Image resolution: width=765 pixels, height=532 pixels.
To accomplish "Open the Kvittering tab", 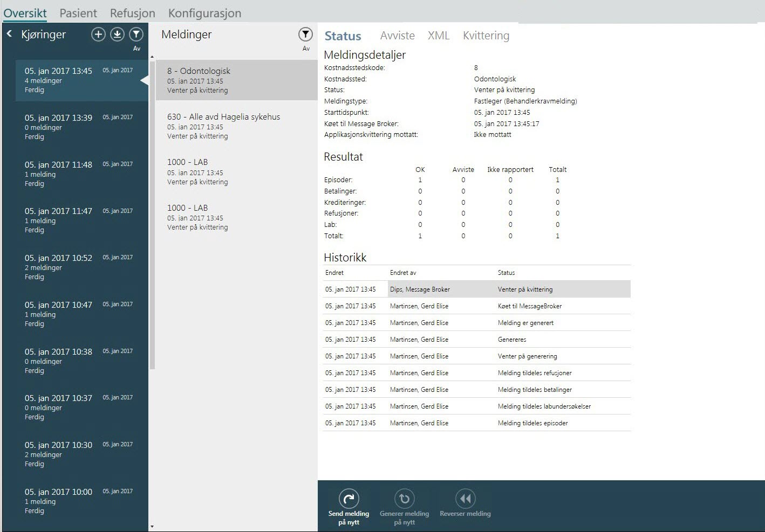I will tap(486, 36).
